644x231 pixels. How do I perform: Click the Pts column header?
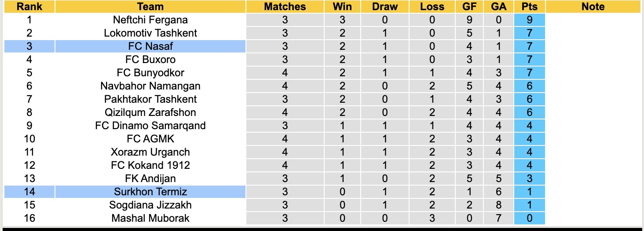tap(529, 7)
